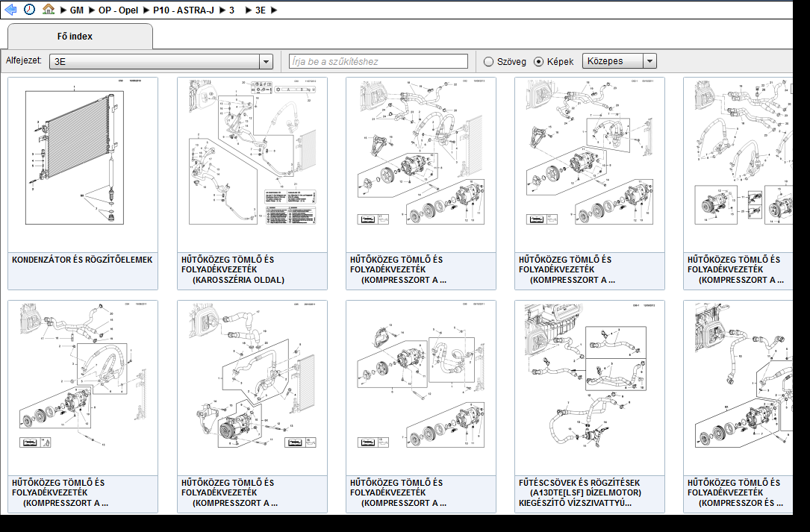Expand the arrow before breadcrumb 3E
Image resolution: width=810 pixels, height=532 pixels.
(x=249, y=10)
